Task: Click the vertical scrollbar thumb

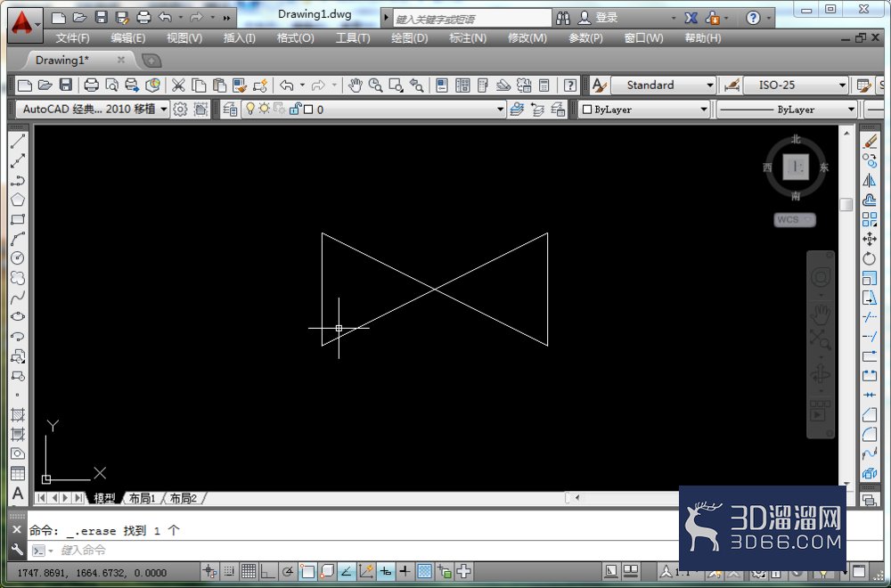Action: tap(846, 205)
